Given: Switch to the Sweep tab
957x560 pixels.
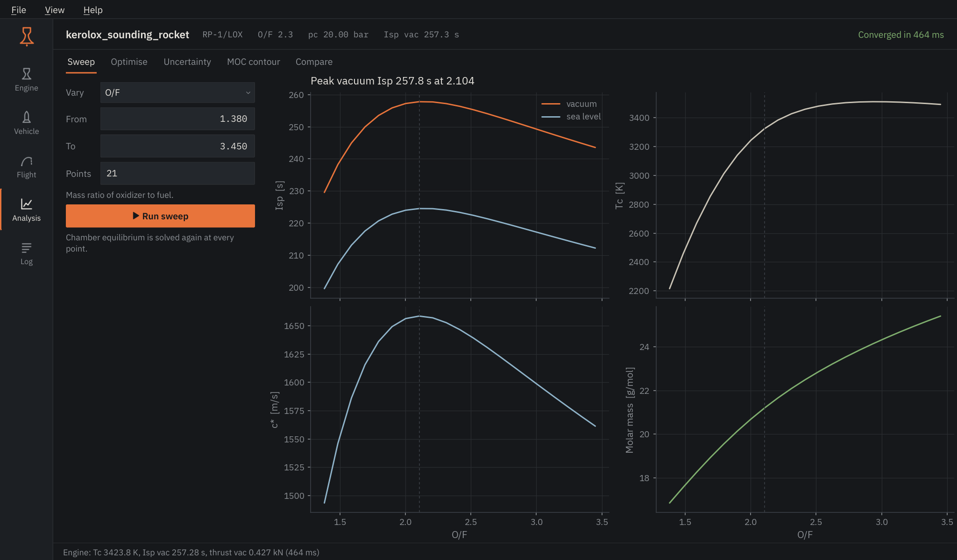Looking at the screenshot, I should (x=81, y=62).
